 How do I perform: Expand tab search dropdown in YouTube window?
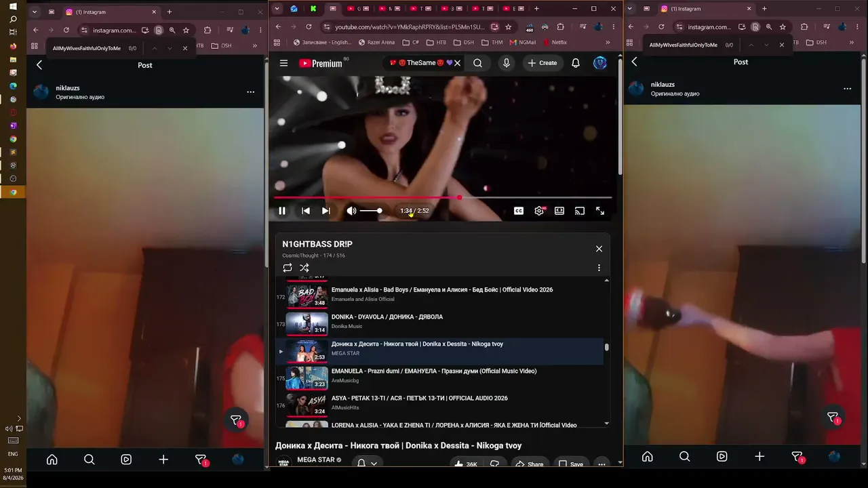click(277, 9)
